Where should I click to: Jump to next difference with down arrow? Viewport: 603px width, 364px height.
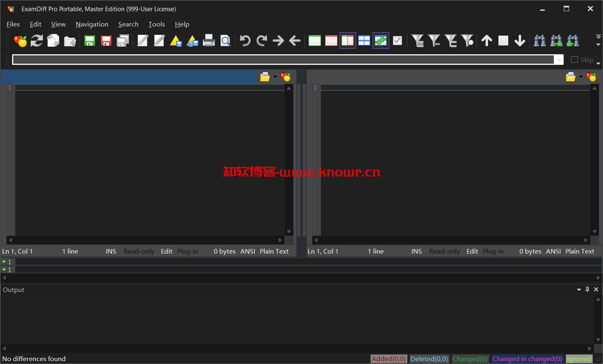pyautogui.click(x=520, y=41)
